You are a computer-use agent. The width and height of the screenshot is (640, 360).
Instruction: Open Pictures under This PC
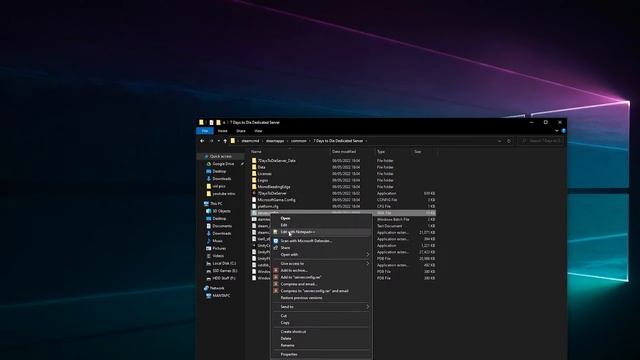[x=219, y=249]
